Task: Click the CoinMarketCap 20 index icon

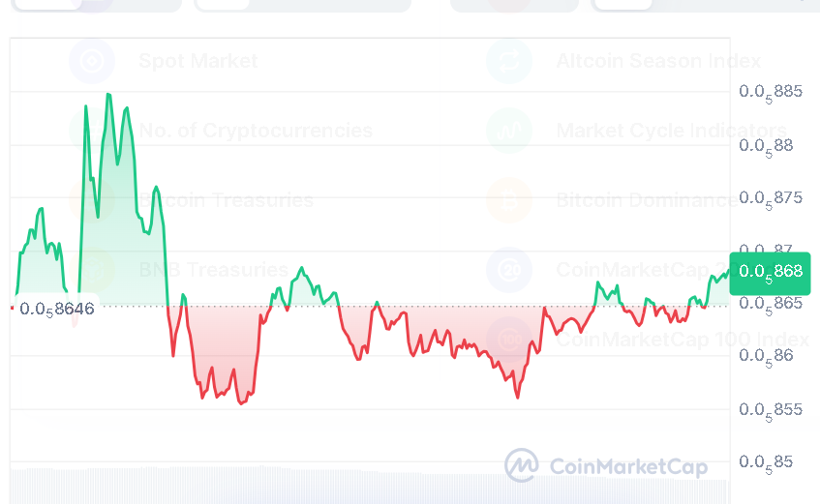Action: [509, 269]
